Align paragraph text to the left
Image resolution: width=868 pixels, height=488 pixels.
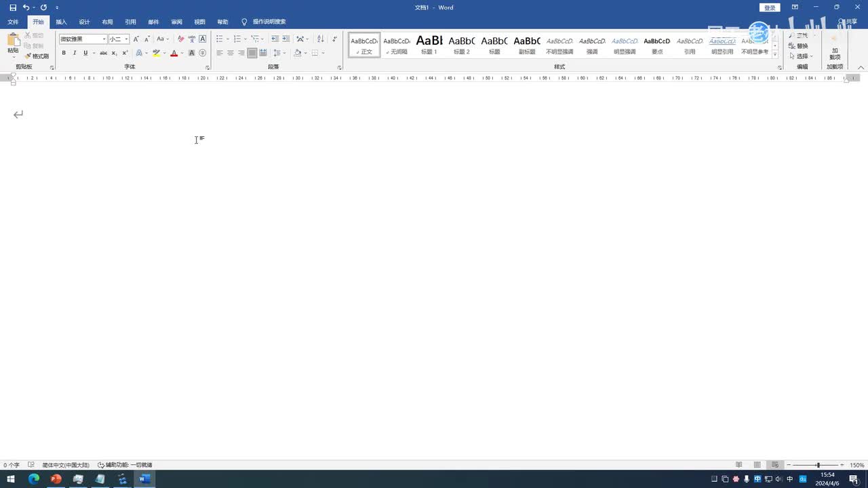(x=220, y=53)
